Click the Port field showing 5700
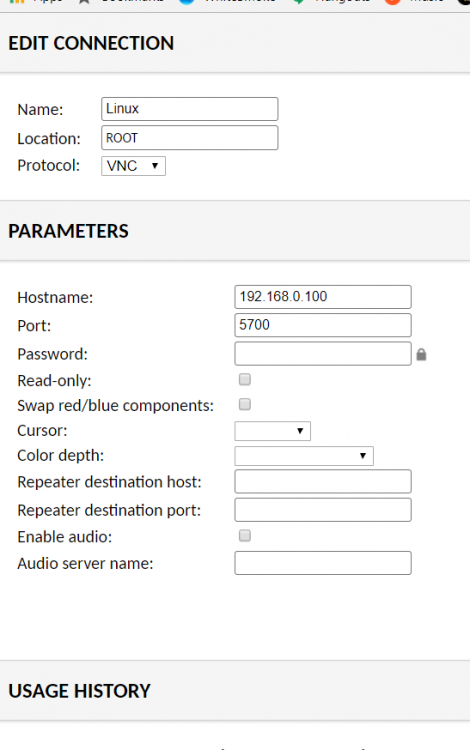This screenshot has width=470, height=750. point(323,325)
